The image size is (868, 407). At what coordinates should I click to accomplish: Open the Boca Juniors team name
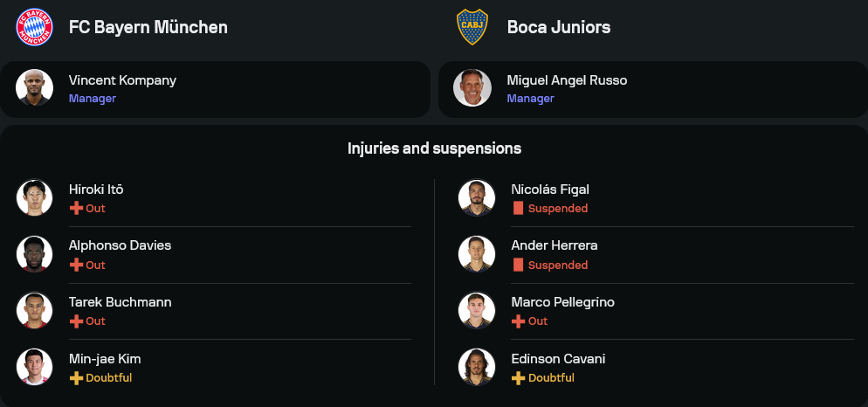coord(559,27)
